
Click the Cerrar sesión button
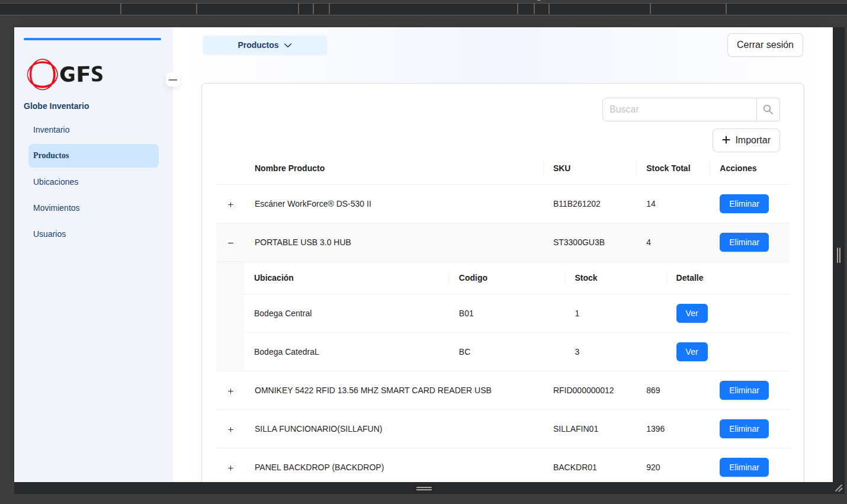[765, 45]
